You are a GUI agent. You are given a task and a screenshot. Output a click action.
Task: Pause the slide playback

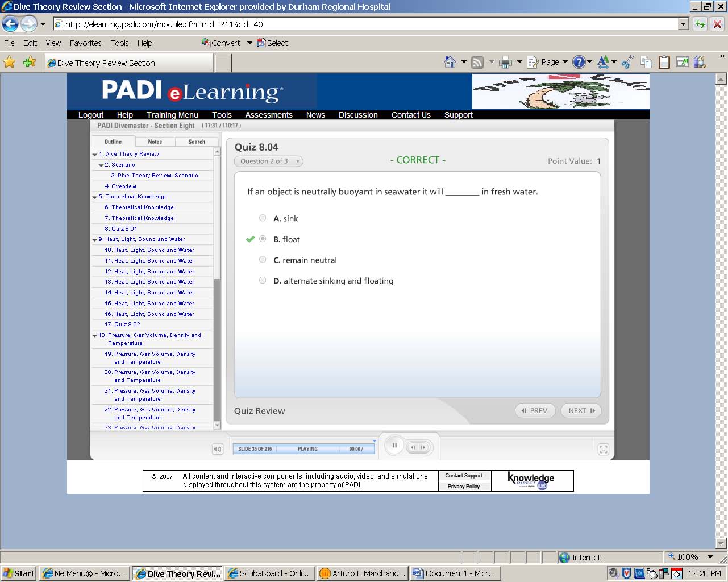394,446
